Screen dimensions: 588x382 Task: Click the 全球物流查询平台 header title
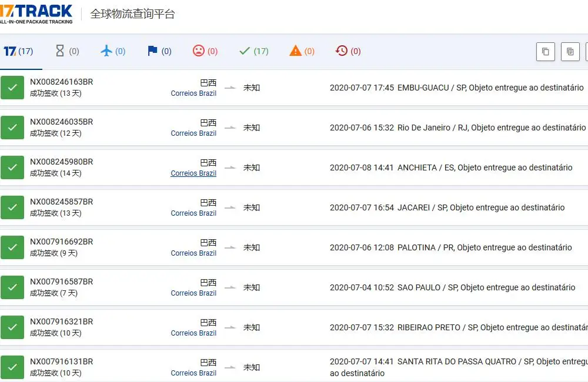[x=133, y=14]
